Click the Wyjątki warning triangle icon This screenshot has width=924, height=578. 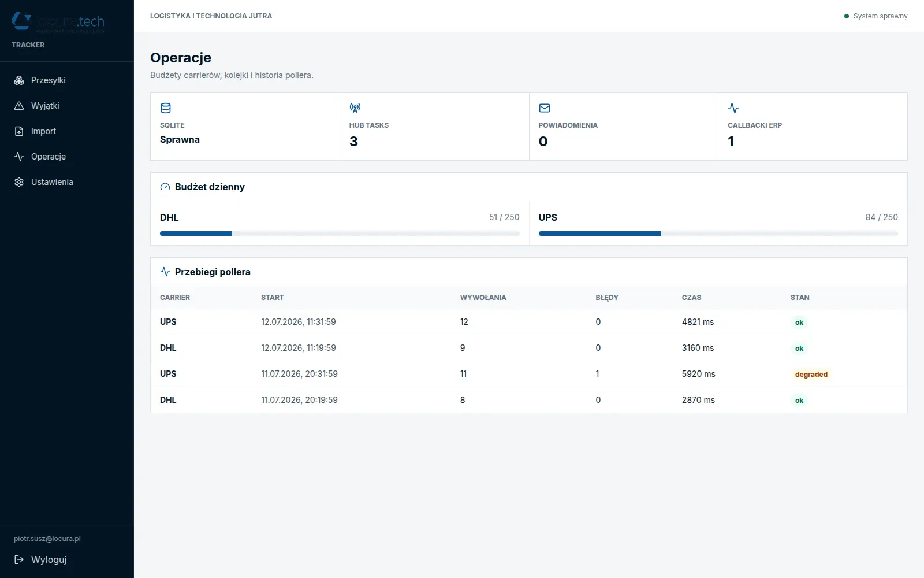19,106
